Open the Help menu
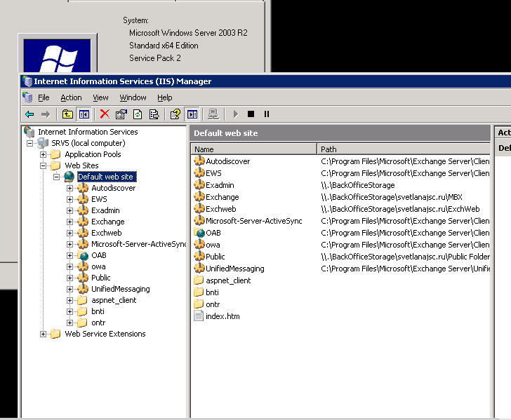 pyautogui.click(x=164, y=97)
